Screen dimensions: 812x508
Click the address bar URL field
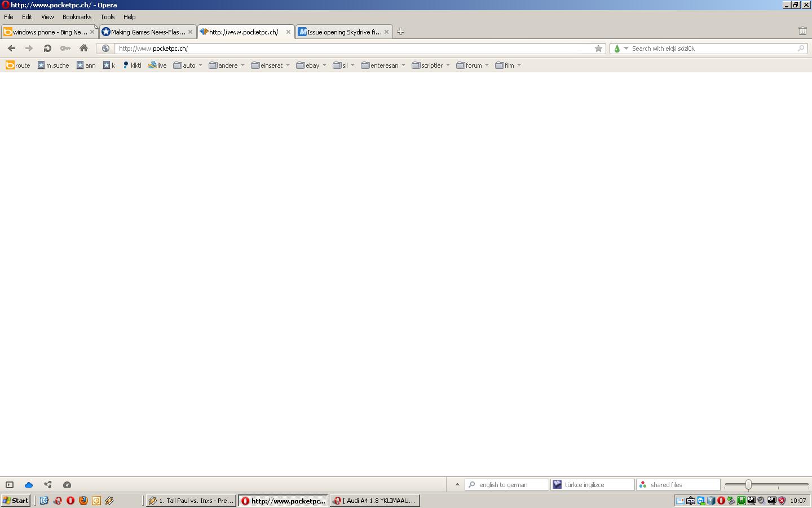click(x=354, y=49)
